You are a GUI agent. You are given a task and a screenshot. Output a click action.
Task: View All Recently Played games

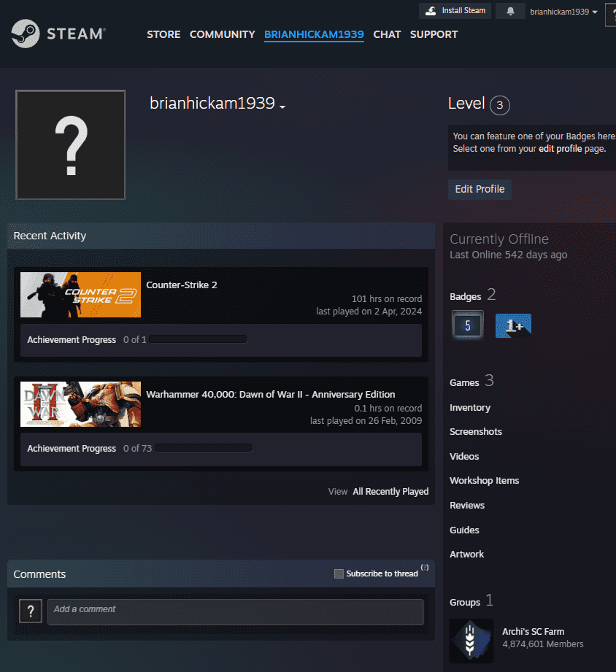coord(390,491)
